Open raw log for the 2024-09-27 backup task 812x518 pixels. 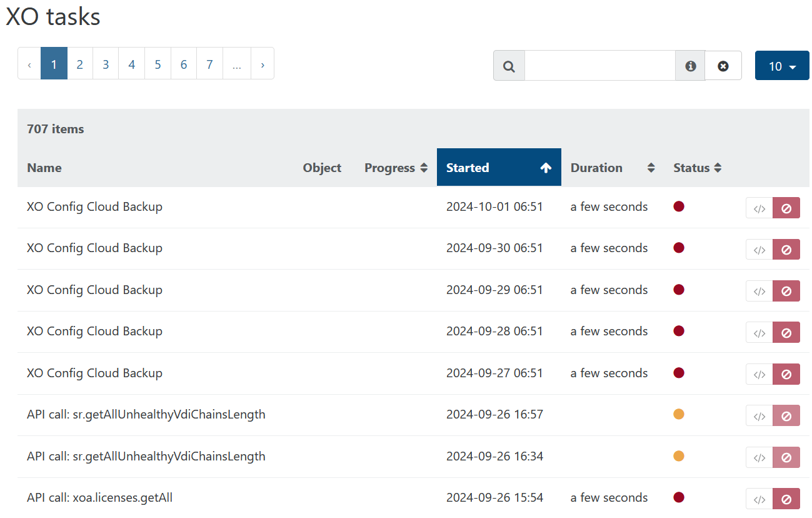[759, 374]
